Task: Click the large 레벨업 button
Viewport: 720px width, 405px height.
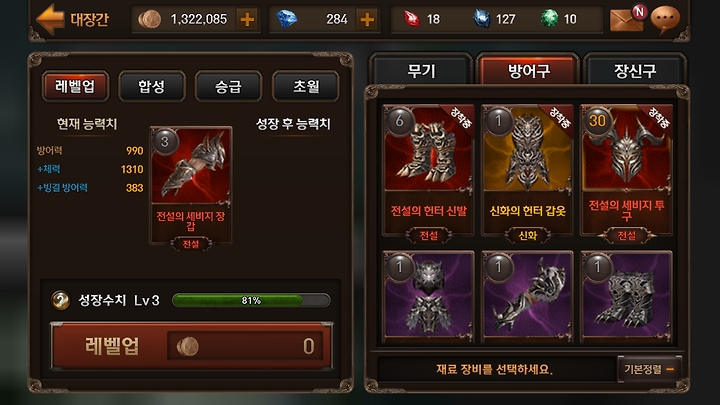Action: [x=191, y=346]
